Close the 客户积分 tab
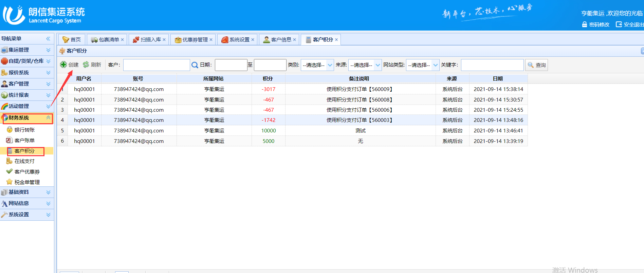Screen dimensions: 644x273 click(x=336, y=40)
